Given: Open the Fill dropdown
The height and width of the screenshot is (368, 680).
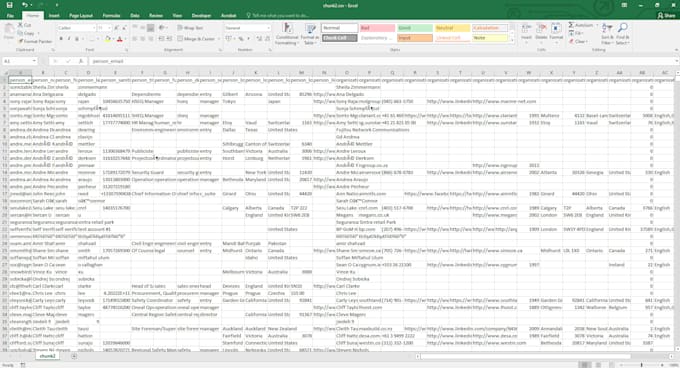Looking at the screenshot, I should tap(577, 33).
